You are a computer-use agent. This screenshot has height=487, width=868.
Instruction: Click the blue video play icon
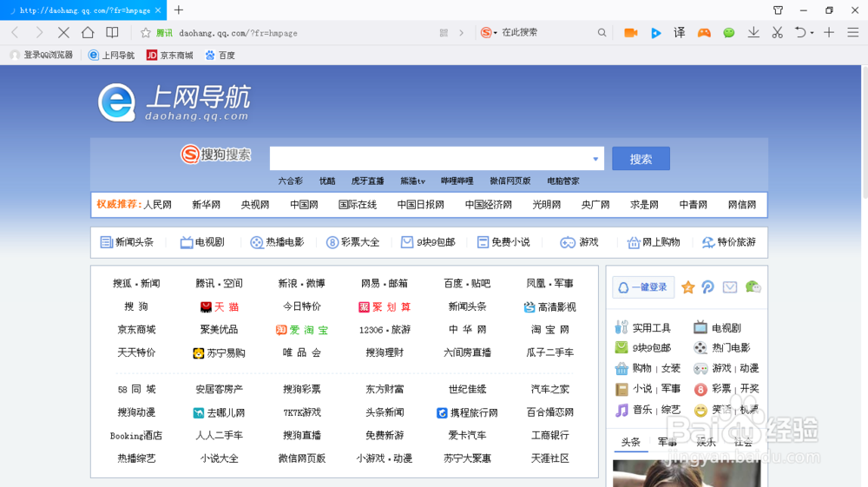(656, 33)
